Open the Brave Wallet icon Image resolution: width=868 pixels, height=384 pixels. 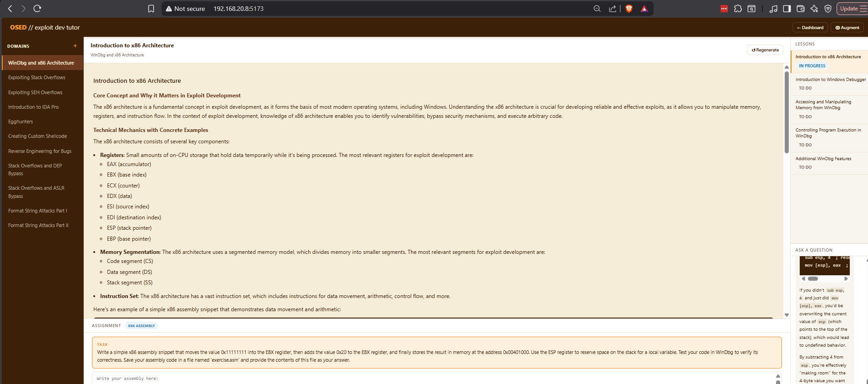[x=801, y=9]
